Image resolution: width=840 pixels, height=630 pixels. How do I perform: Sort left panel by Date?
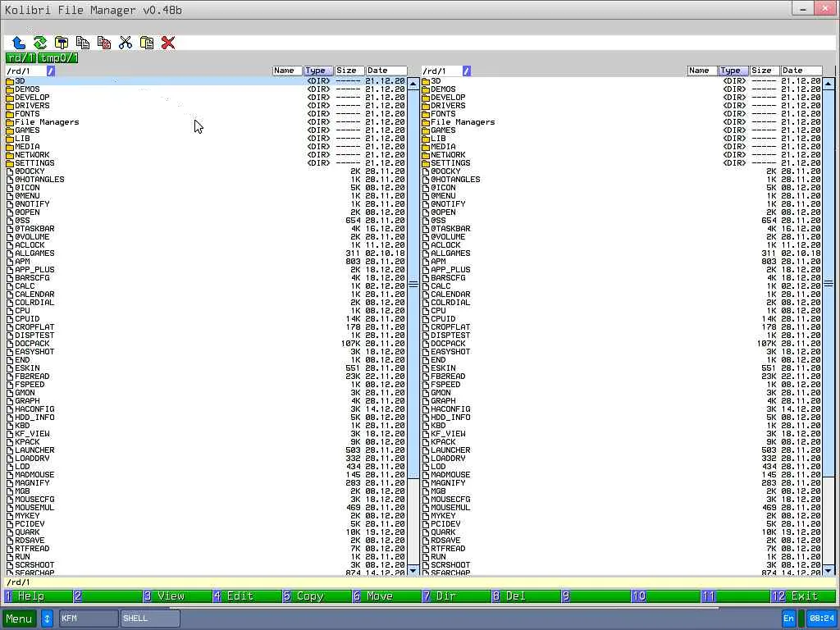point(386,71)
